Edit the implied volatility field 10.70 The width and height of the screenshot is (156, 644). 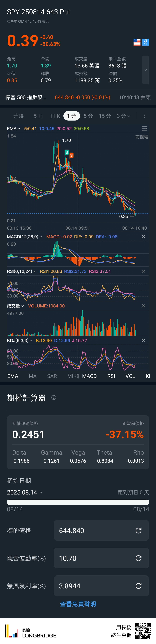[x=101, y=558]
